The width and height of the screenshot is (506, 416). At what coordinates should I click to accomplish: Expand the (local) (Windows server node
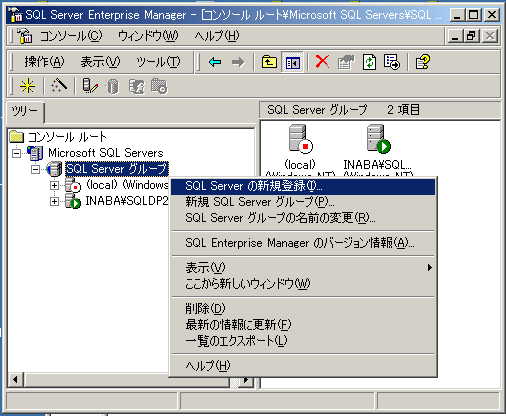coord(54,185)
